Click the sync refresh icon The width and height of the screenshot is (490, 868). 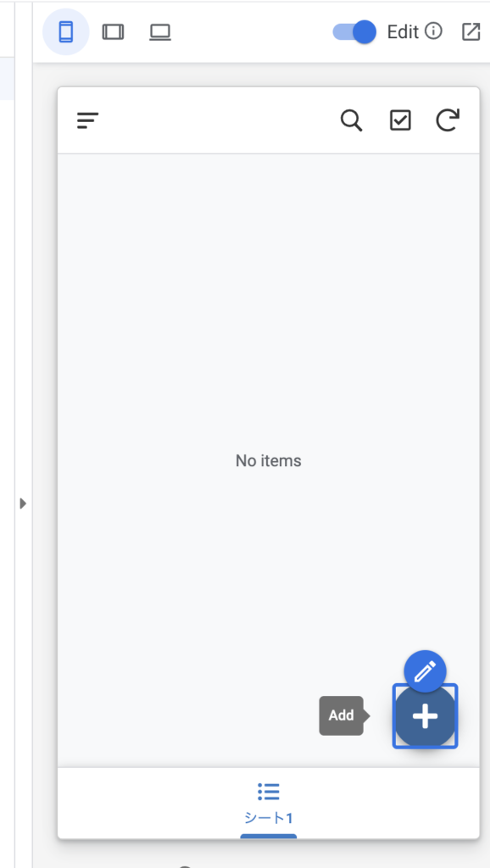click(x=448, y=120)
